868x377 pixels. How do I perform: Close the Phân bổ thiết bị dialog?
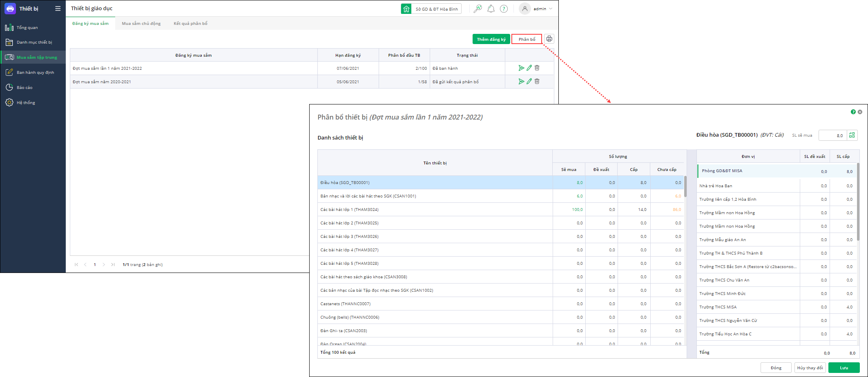[860, 112]
